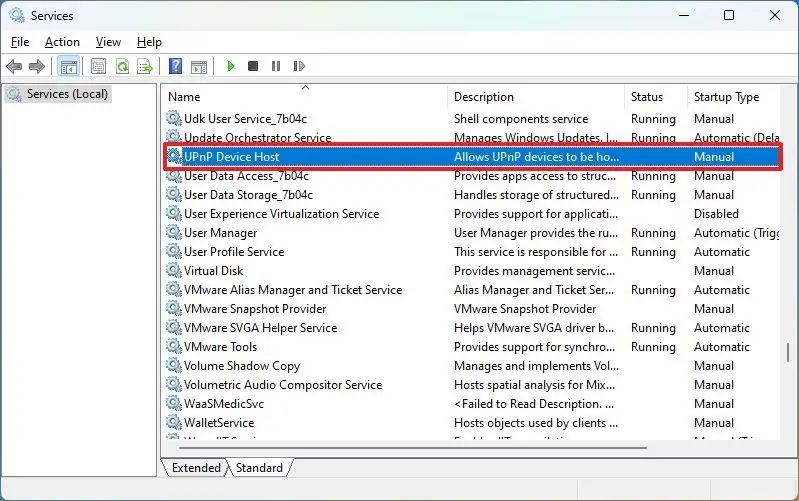Viewport: 799px width, 501px height.
Task: Open the Help question-mark icon
Action: pos(175,66)
